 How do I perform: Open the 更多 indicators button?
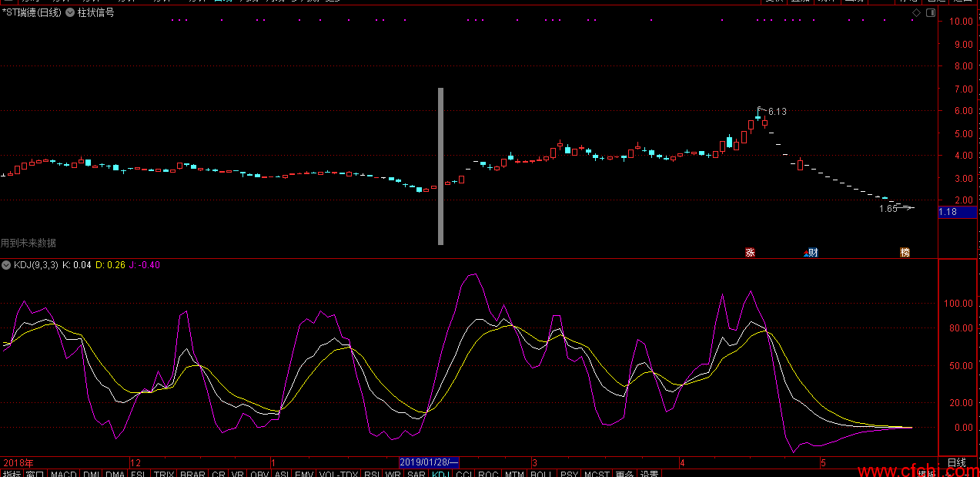624,474
